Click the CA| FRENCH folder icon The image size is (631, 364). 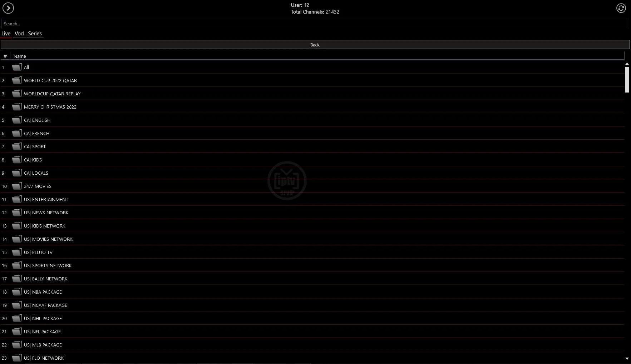[17, 133]
